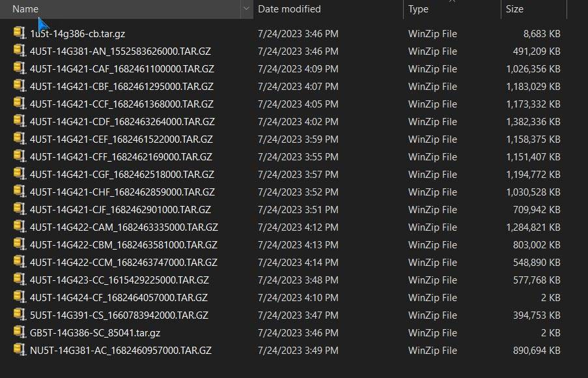
Task: Open the Name column filter dropdown arrow
Action: pyautogui.click(x=246, y=8)
